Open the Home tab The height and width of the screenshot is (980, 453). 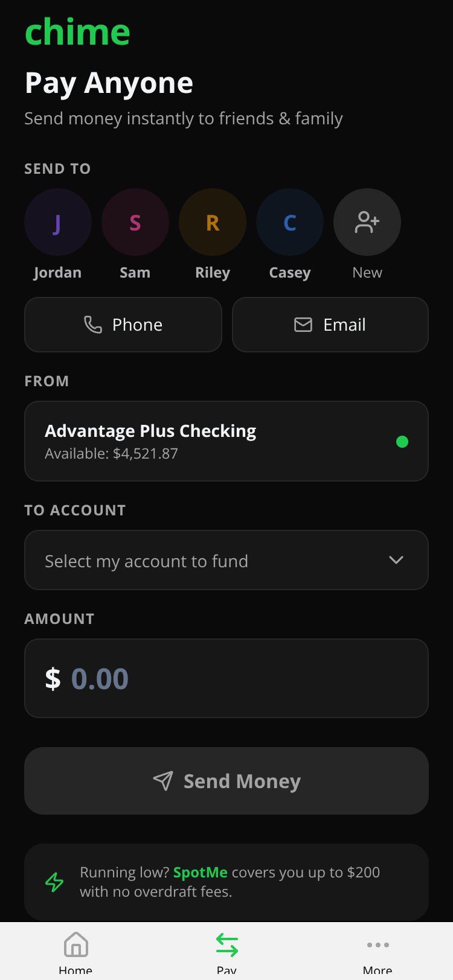click(x=75, y=953)
